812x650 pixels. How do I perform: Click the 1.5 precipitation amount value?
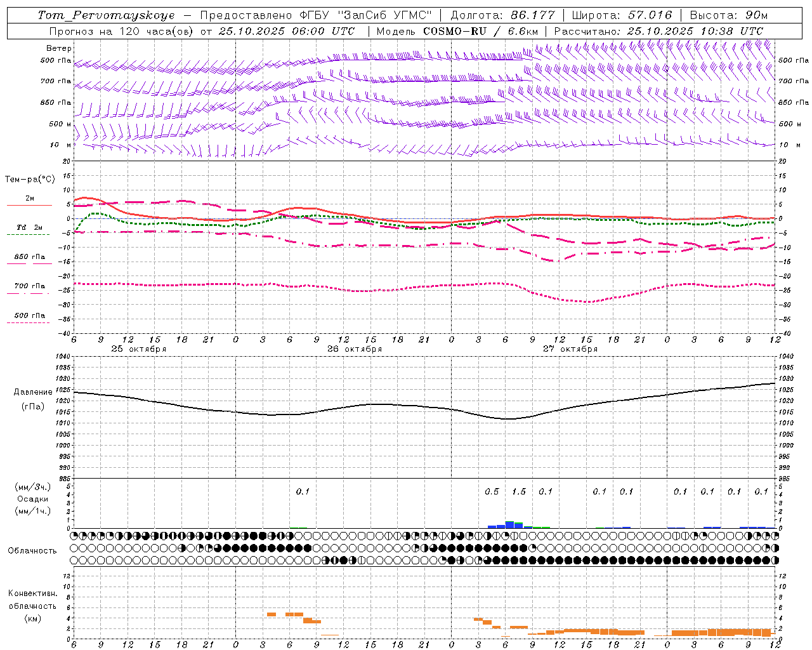(x=519, y=492)
